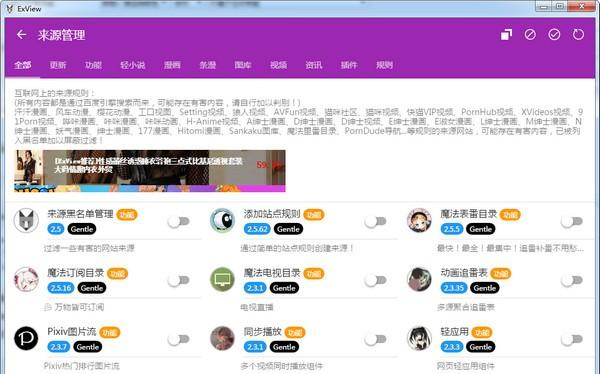The image size is (600, 374).
Task: Click the 2.5.62 version badge
Action: click(257, 229)
